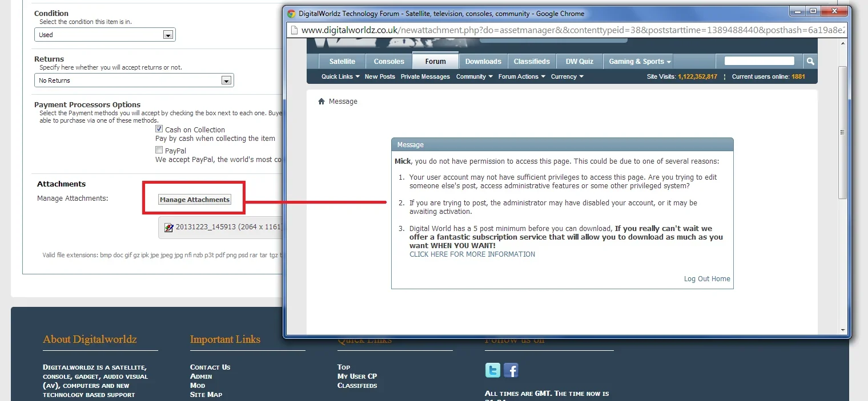Click the popup forum search input field
The width and height of the screenshot is (868, 401).
click(x=759, y=61)
